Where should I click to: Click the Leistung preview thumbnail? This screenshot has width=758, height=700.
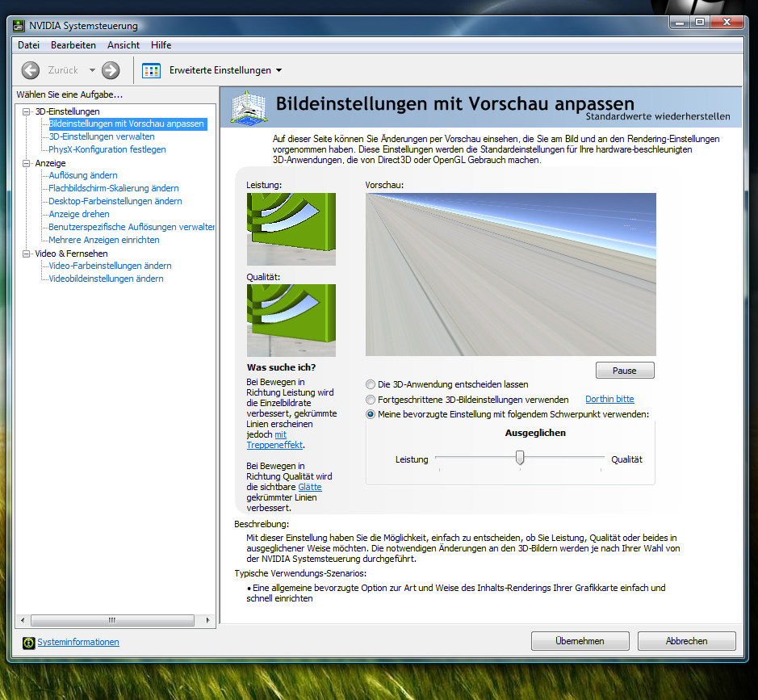point(291,229)
